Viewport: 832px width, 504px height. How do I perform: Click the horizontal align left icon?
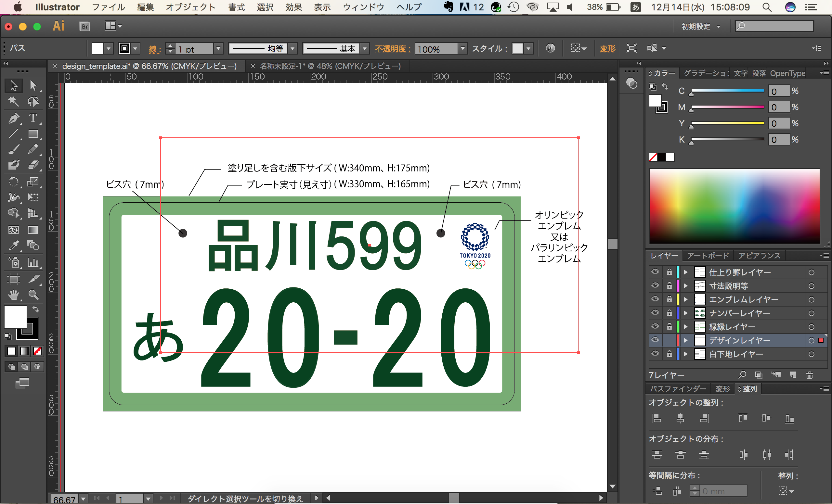(657, 418)
